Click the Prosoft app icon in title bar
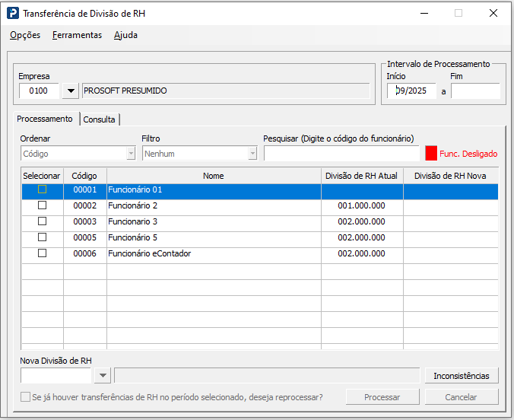 13,13
